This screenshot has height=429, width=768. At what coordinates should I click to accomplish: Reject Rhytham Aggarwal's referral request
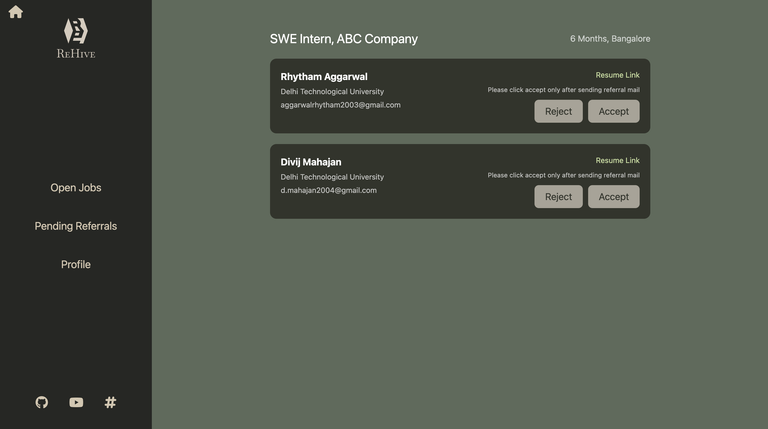(x=558, y=111)
